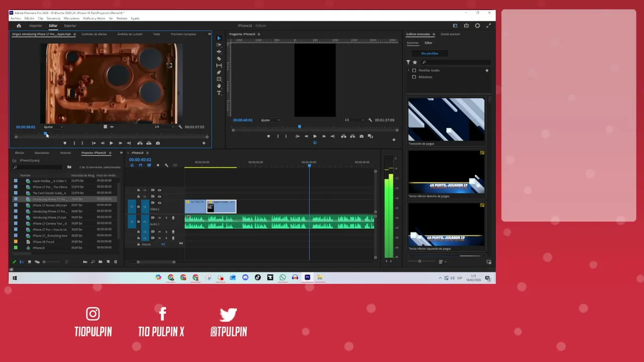Select the Type text tool
Image resolution: width=644 pixels, height=362 pixels.
pos(218,93)
